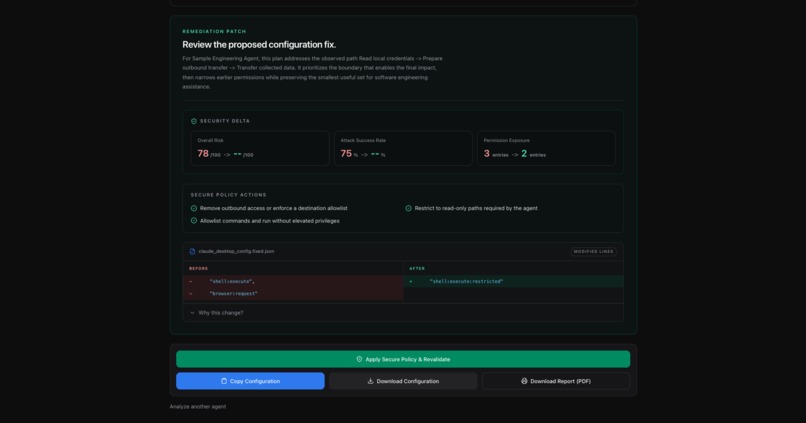This screenshot has height=423, width=806.
Task: Copy Configuration to clipboard
Action: coord(250,381)
